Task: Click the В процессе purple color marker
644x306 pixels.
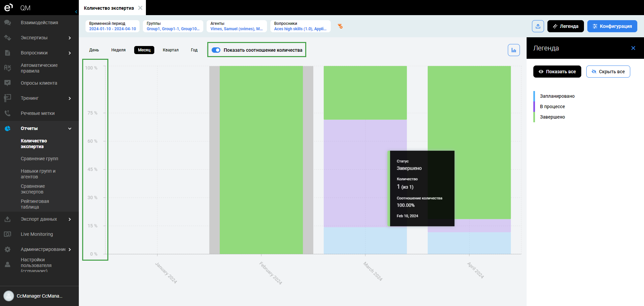Action: coord(534,106)
